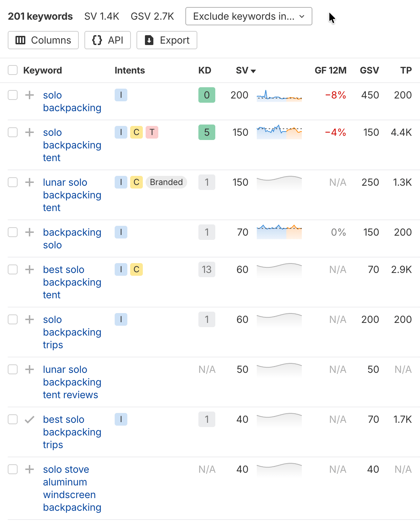The image size is (420, 522).
Task: Click plus icon next to backpacking solo
Action: (x=30, y=232)
